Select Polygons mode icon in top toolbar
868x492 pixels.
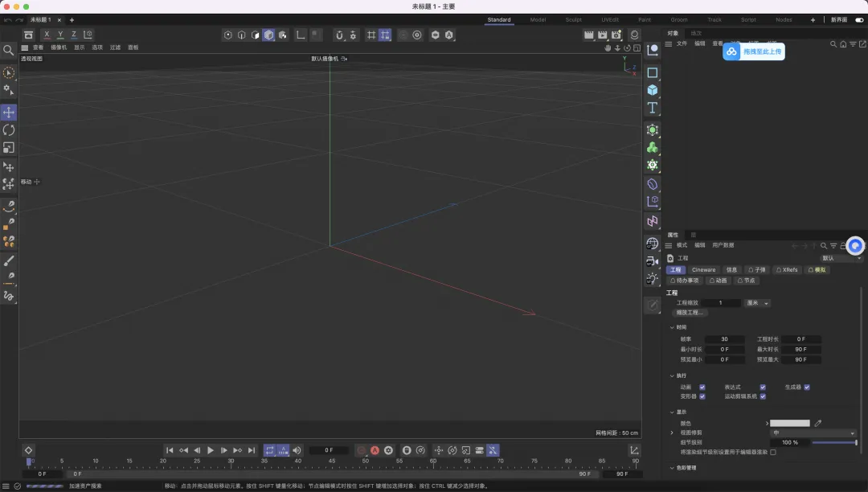[x=256, y=35]
